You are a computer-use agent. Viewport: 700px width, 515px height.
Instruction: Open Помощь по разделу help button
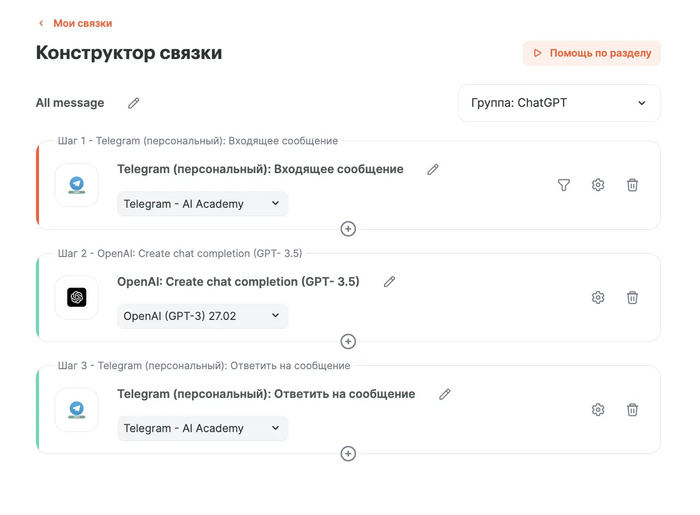592,53
